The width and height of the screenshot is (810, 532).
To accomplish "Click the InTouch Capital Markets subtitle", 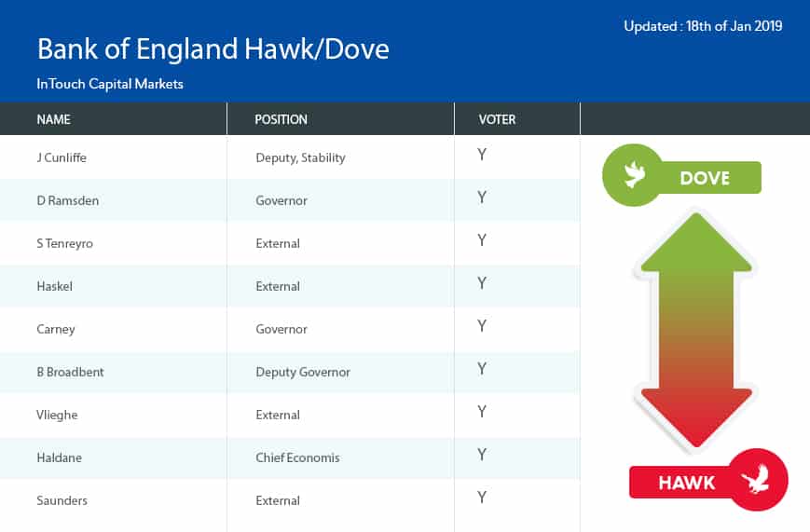I will [110, 84].
